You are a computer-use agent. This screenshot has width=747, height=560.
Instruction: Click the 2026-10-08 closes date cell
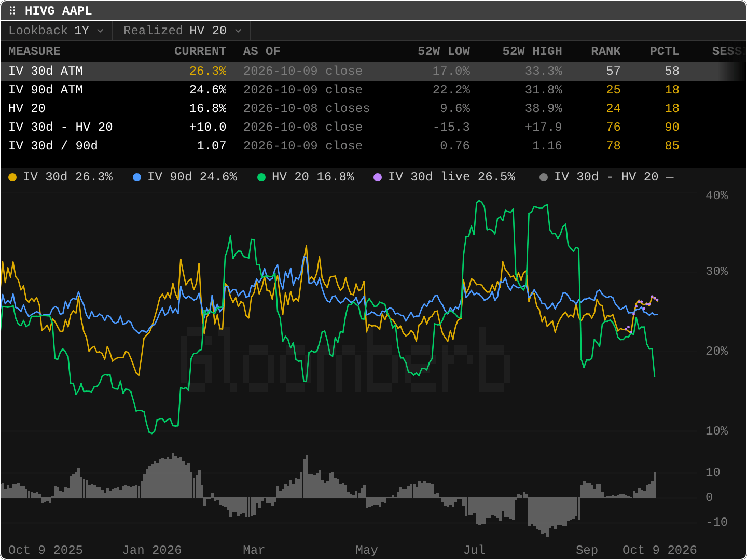tap(307, 108)
